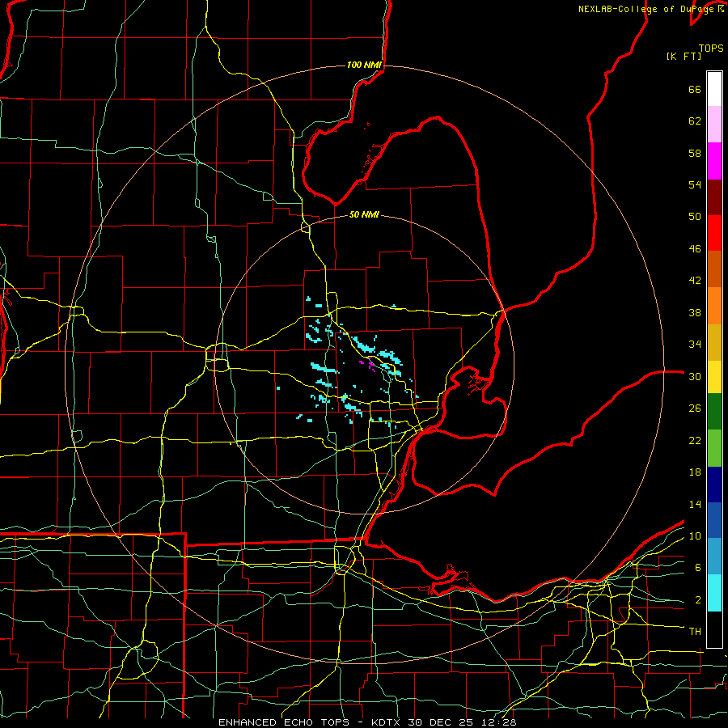Click the black TH threshold legend swatch
Viewport: 728px width, 728px height.
pos(714,629)
